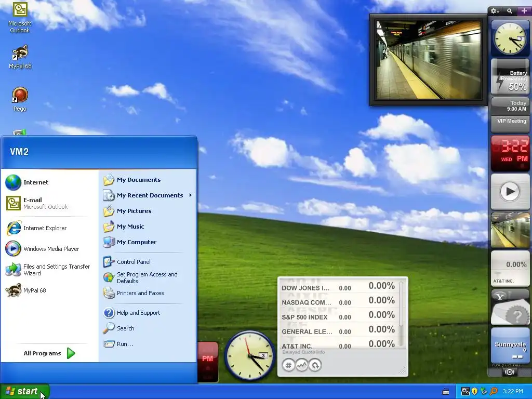Open the Yahoo mail checker widget
The height and width of the screenshot is (399, 532).
[x=510, y=307]
